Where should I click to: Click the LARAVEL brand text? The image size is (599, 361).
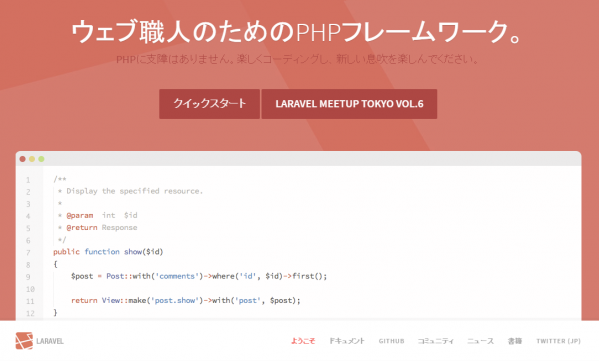pyautogui.click(x=50, y=341)
